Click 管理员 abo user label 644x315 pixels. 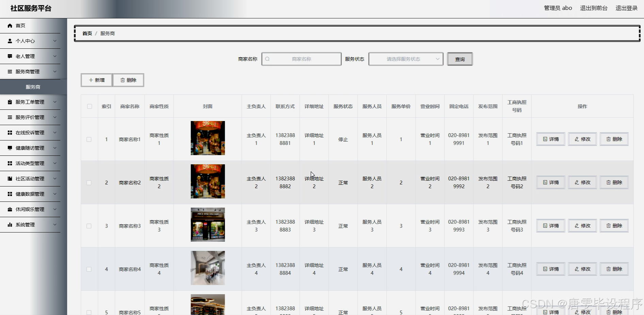point(558,8)
